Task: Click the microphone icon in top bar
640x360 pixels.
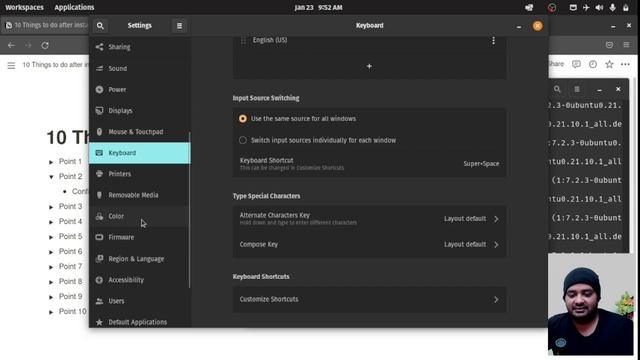Action: click(x=612, y=8)
